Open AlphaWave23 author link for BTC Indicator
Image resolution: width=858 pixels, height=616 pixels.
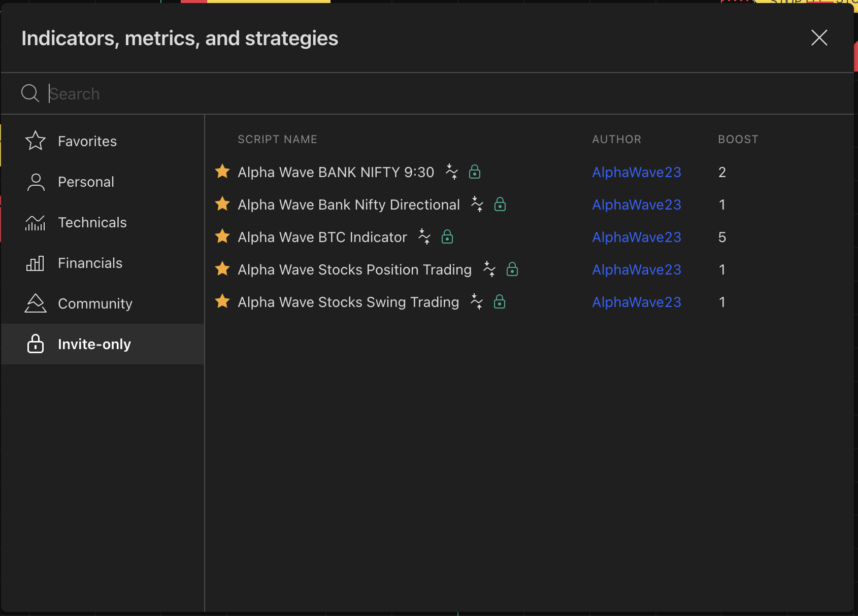pos(636,237)
